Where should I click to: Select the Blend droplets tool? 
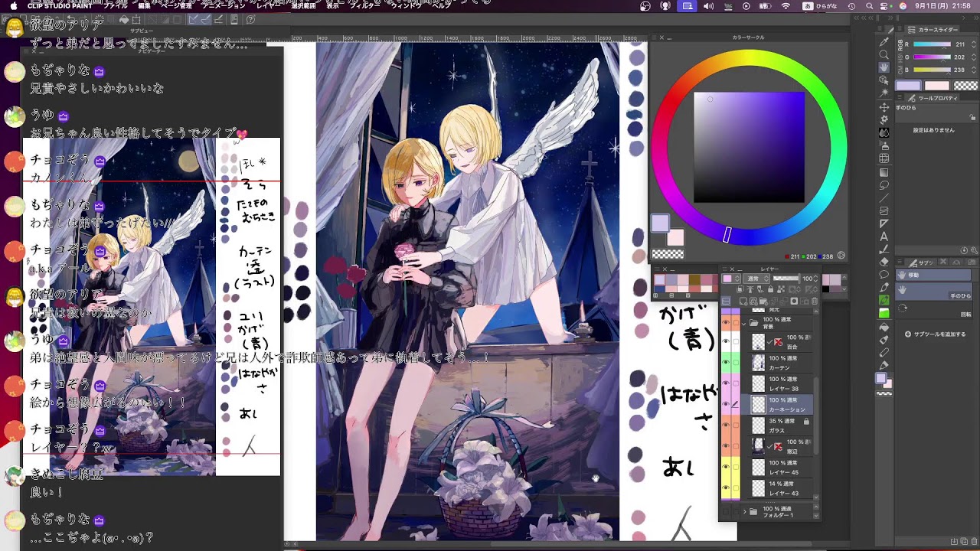pyautogui.click(x=884, y=132)
